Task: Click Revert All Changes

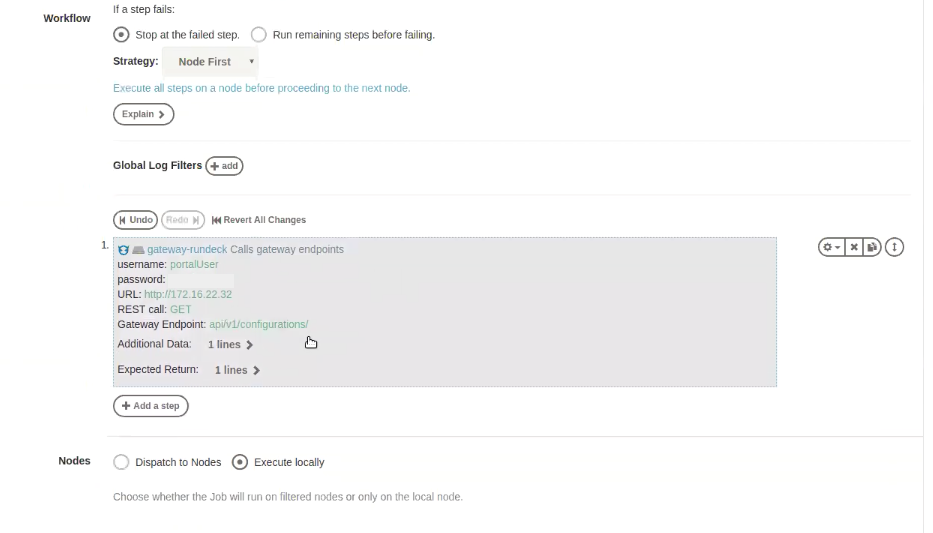Action: coord(259,220)
